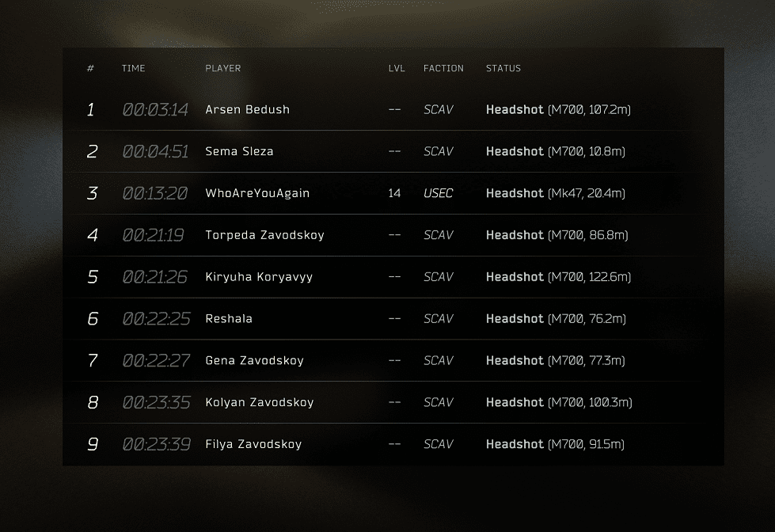Click the FACTION column header

coord(443,68)
